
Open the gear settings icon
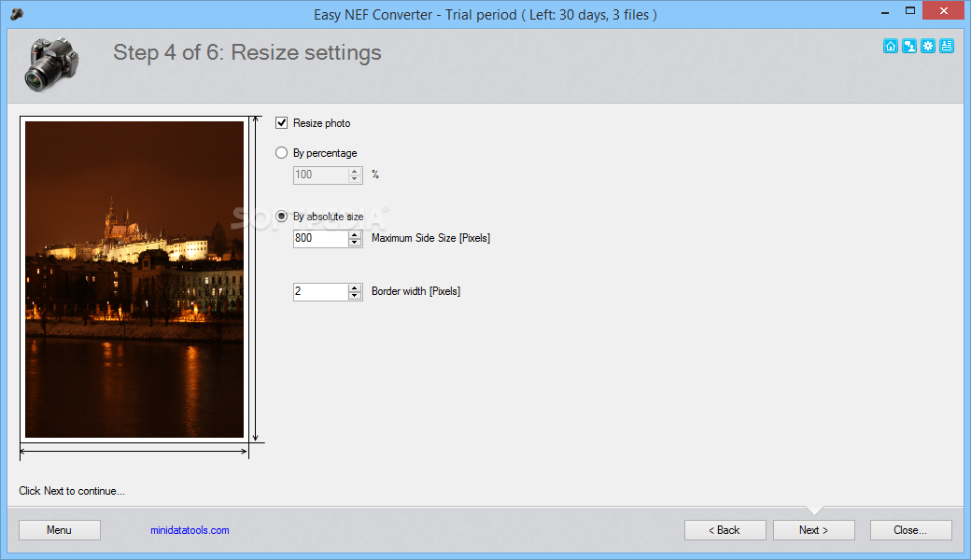(x=928, y=46)
